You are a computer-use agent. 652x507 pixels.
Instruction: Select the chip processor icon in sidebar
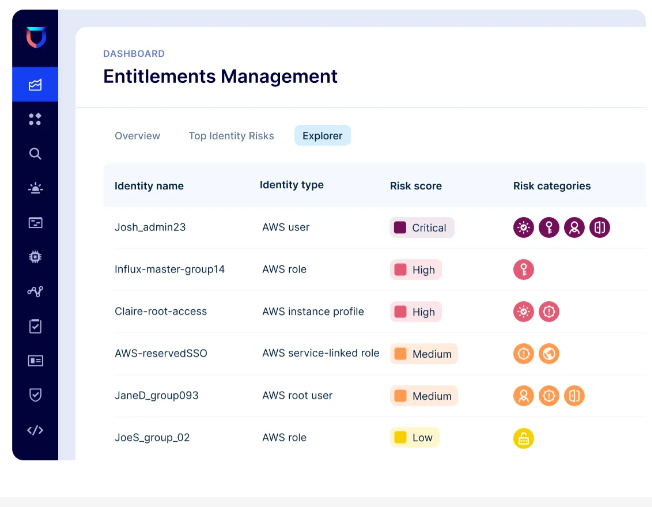coord(35,257)
